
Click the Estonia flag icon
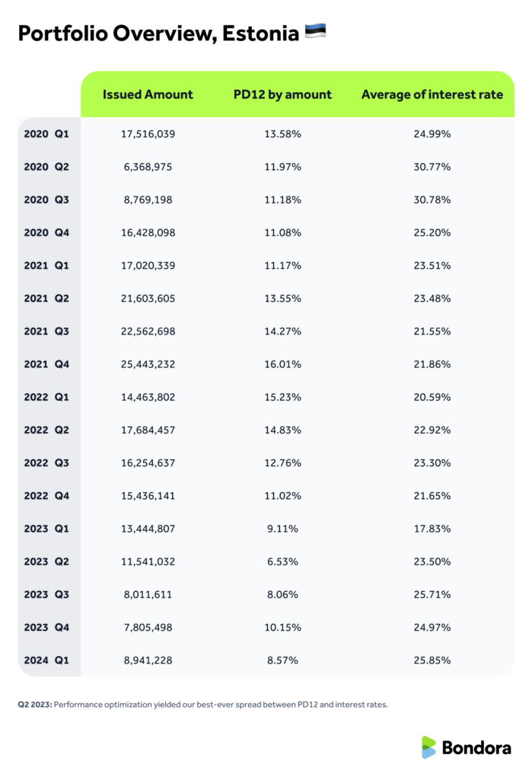[x=315, y=32]
